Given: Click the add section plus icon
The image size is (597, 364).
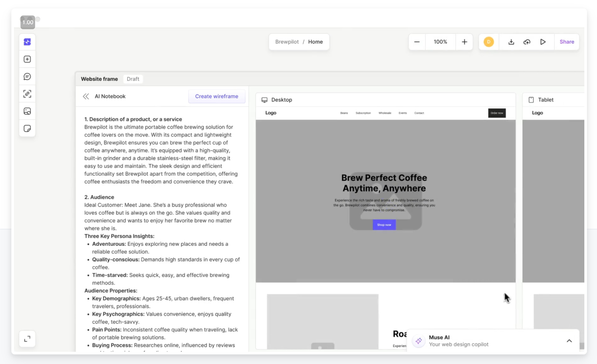Looking at the screenshot, I should click(x=27, y=59).
